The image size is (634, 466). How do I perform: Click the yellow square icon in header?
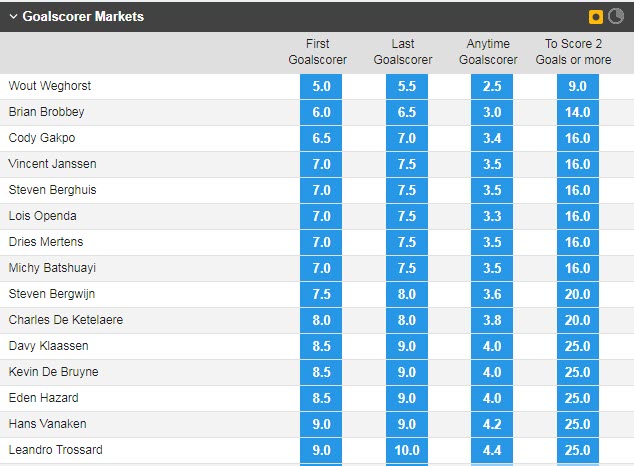pyautogui.click(x=597, y=17)
